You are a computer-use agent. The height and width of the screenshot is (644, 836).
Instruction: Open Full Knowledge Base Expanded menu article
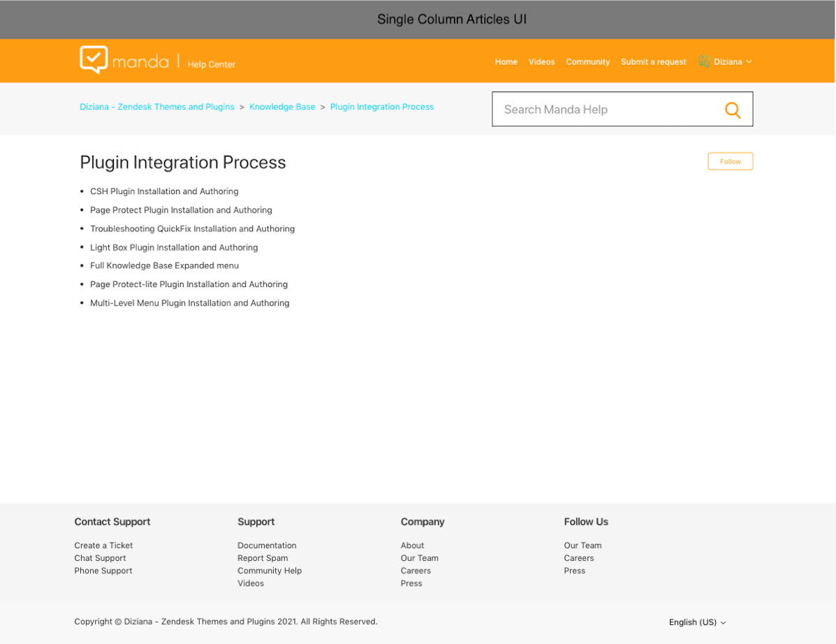pos(164,265)
